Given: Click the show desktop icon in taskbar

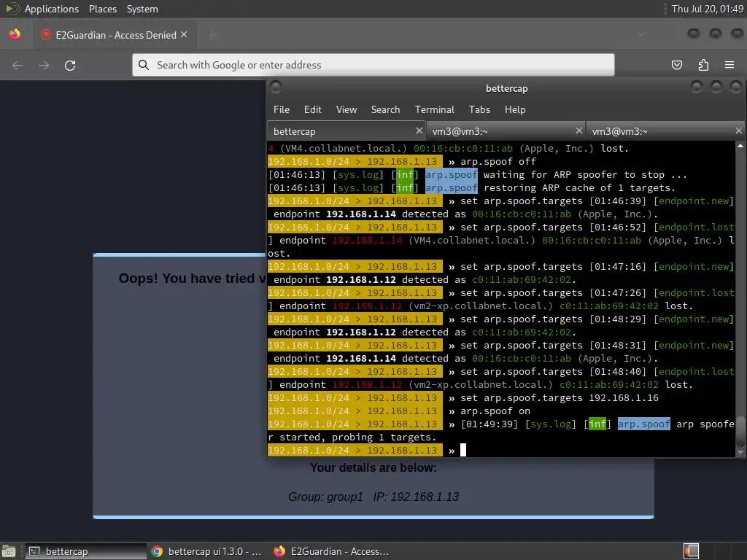Looking at the screenshot, I should pos(9,551).
